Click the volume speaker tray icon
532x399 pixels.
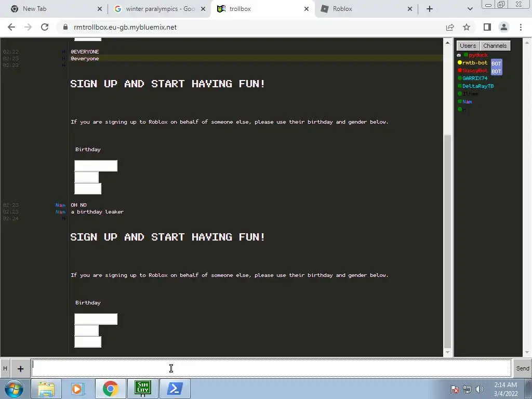coord(480,389)
